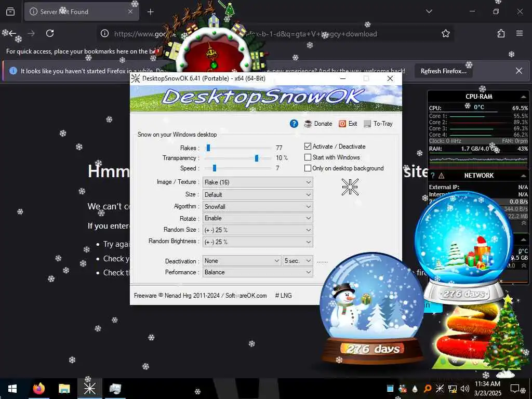
Task: Open the Windows notification center icon
Action: [x=515, y=389]
